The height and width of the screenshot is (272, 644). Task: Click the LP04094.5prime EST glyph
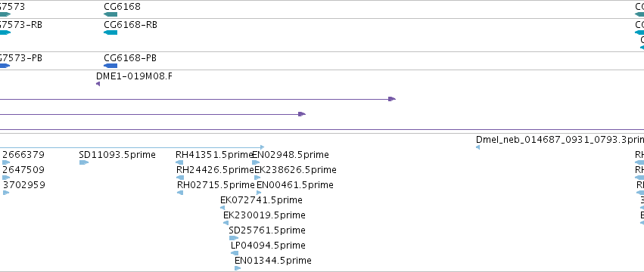tap(235, 253)
